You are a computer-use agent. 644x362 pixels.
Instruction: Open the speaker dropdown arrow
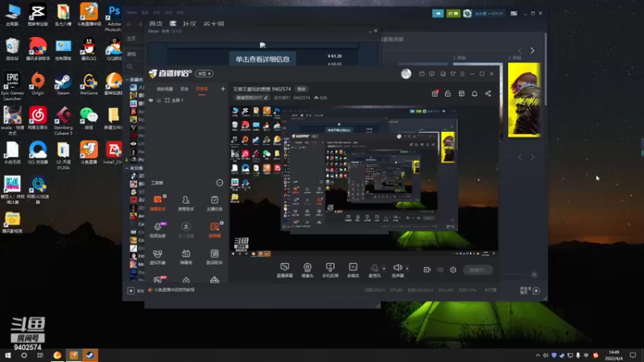click(x=407, y=269)
